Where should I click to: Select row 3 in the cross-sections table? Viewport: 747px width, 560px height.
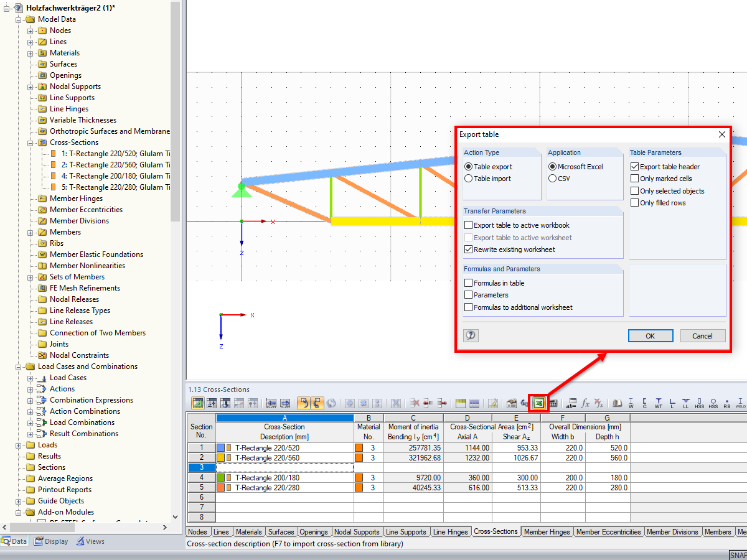click(x=200, y=467)
